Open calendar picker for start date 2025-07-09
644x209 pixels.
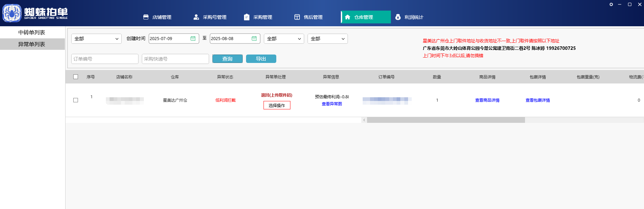193,39
